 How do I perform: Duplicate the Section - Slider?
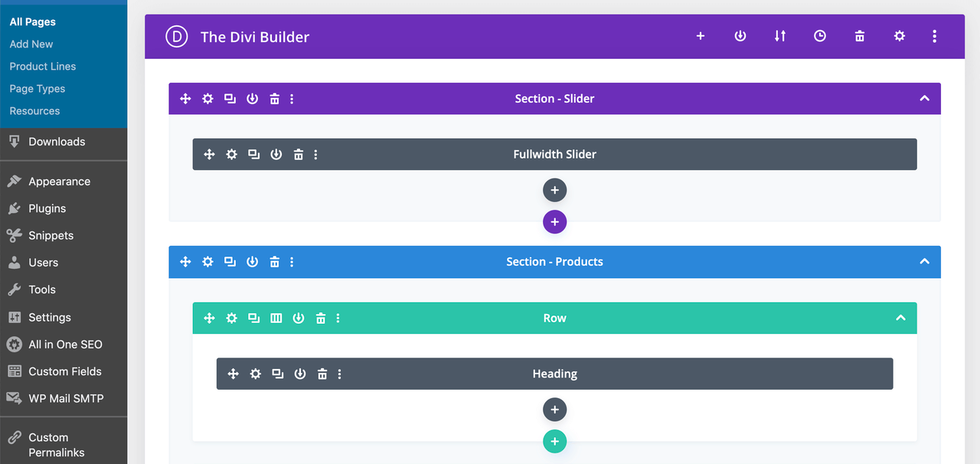[x=230, y=99]
